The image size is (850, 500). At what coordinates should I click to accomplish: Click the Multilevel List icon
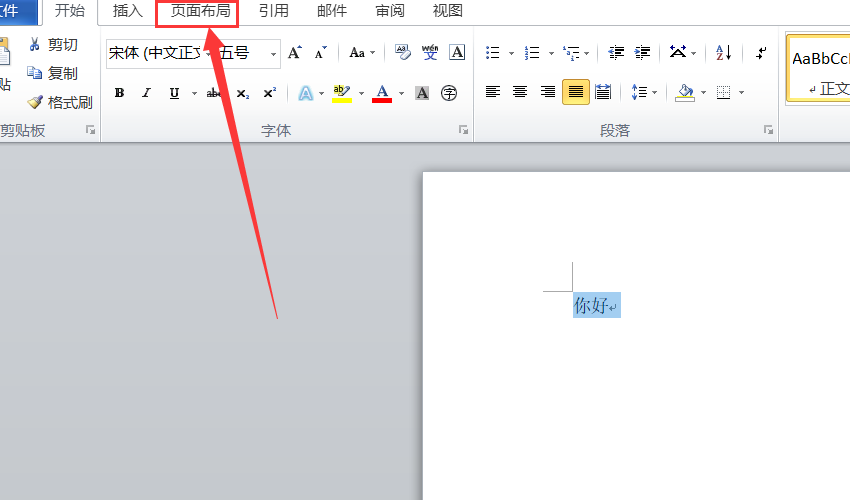571,53
